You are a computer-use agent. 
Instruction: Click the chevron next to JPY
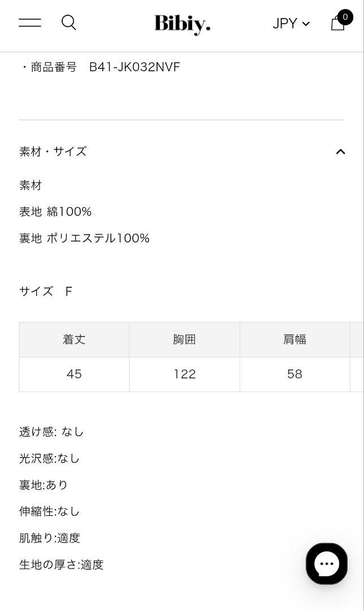(x=306, y=24)
